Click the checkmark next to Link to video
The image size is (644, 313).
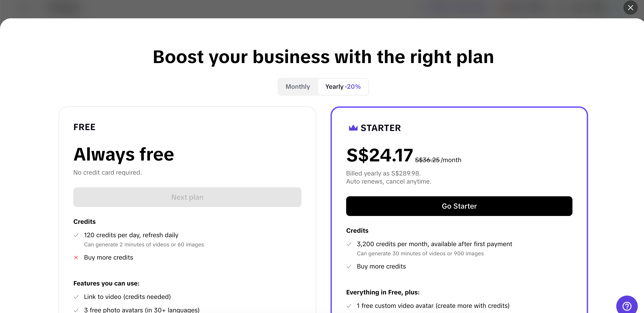coord(76,297)
